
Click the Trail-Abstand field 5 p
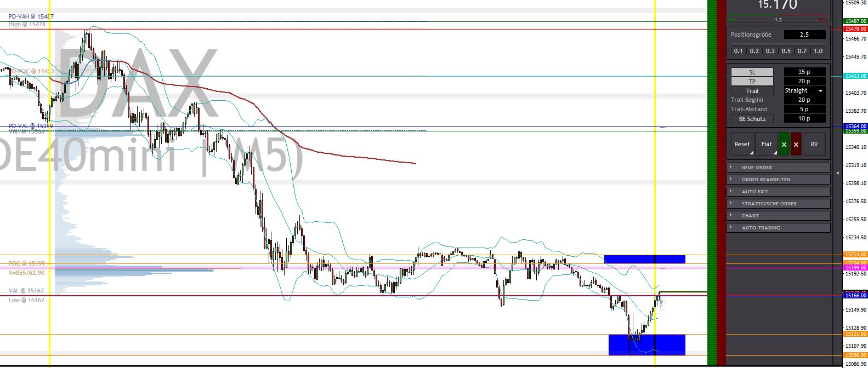pos(804,110)
